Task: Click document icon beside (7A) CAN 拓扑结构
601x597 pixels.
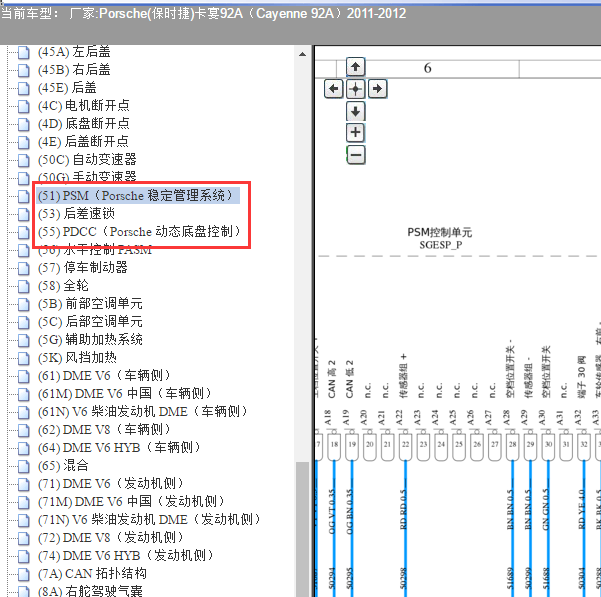Action: pos(24,574)
